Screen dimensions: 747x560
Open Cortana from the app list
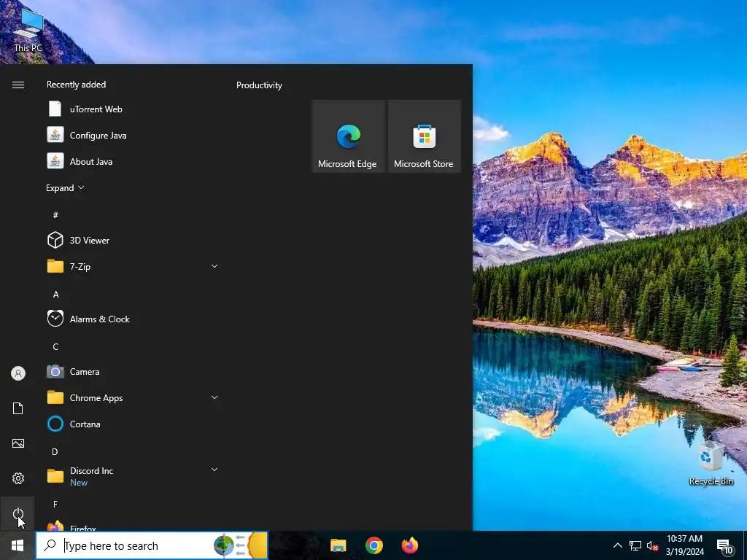(x=133, y=424)
